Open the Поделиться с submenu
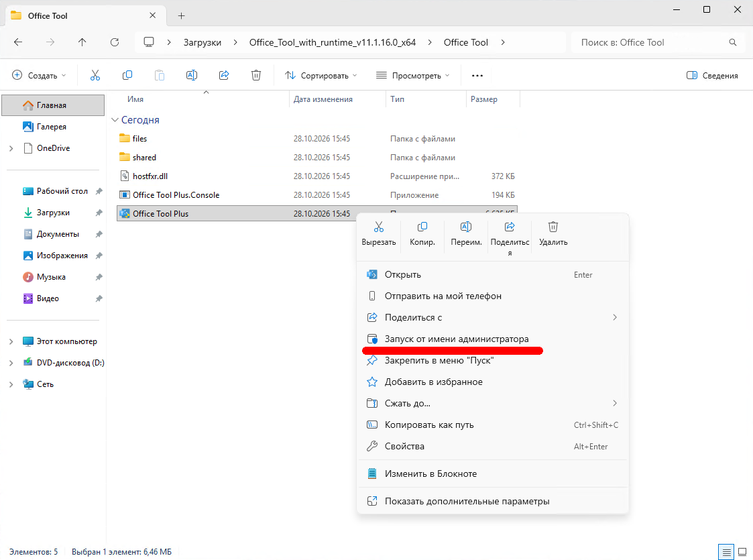Screen dimensions: 753x560 coord(493,317)
